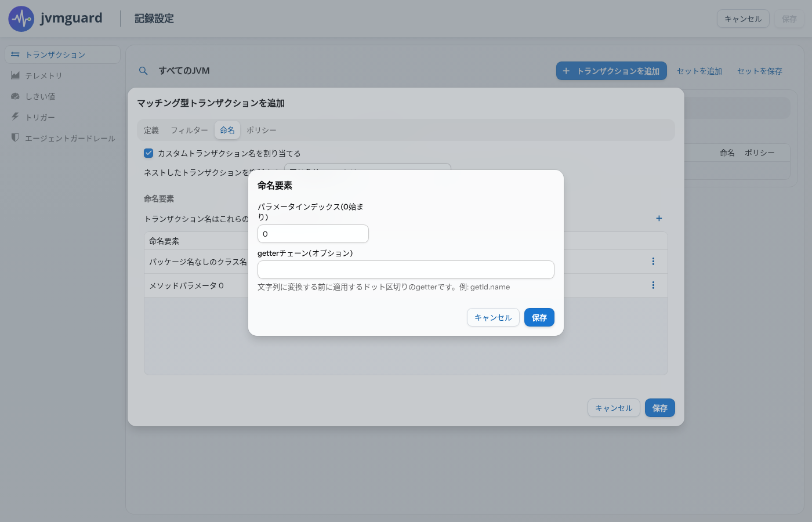This screenshot has width=812, height=522.
Task: Open the しきい値 sidebar item
Action: (x=63, y=96)
